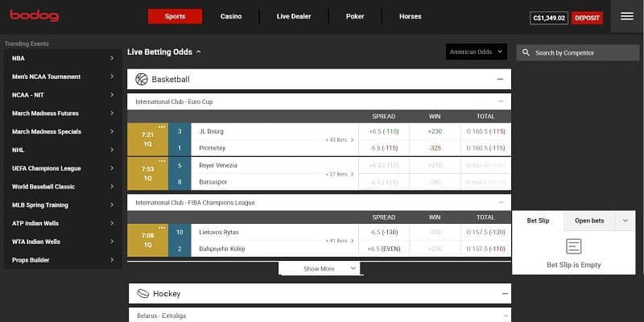Select Lietuvos Rytas spread -6.5 (-130)
Viewport: 644px width, 322px height.
[x=384, y=232]
